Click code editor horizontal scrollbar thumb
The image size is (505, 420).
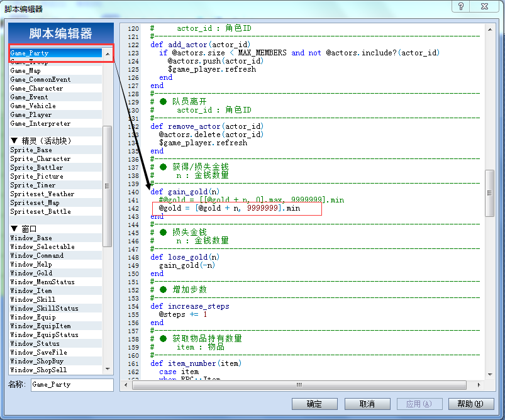point(299,385)
